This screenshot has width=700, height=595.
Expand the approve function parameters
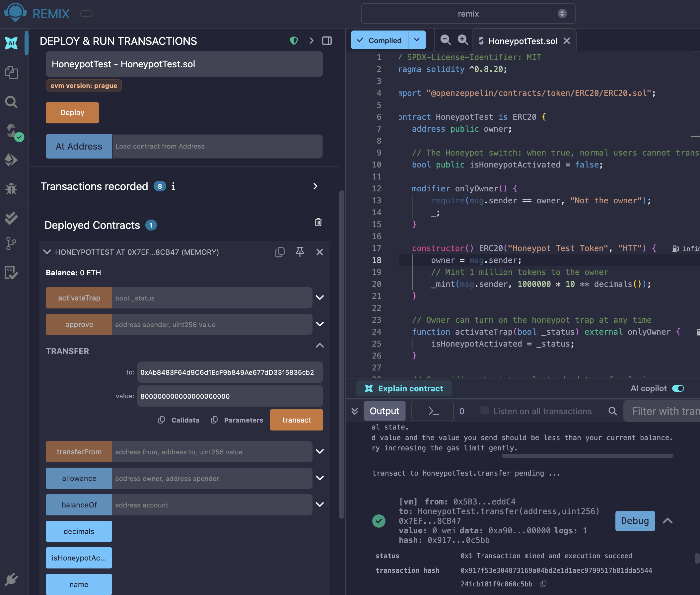point(320,324)
